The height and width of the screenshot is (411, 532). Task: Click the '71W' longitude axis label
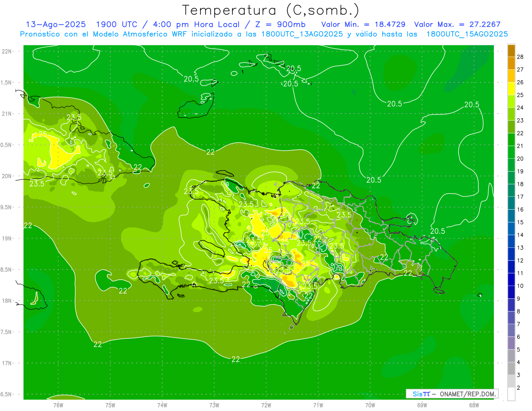point(318,405)
